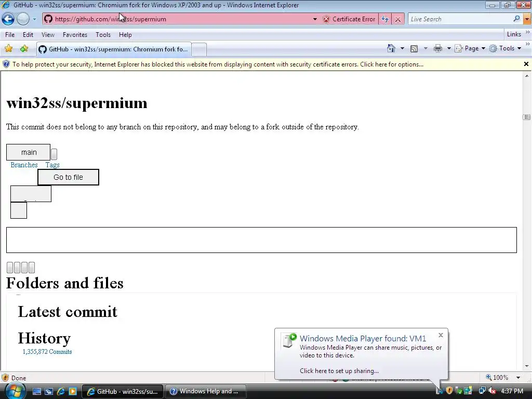Select the GitHub win32ss/supermium tab

pos(114,49)
